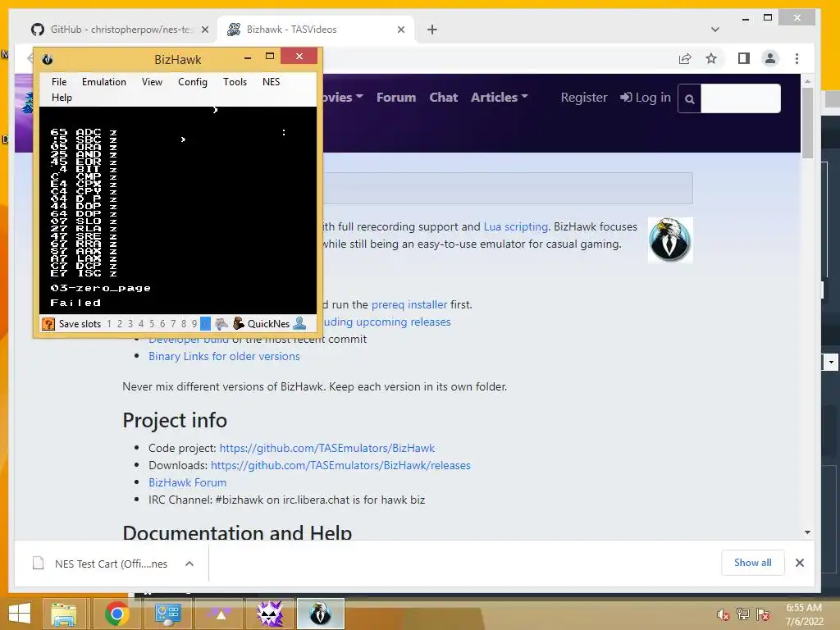Click Log in on TASVideos
840x630 pixels.
646,98
